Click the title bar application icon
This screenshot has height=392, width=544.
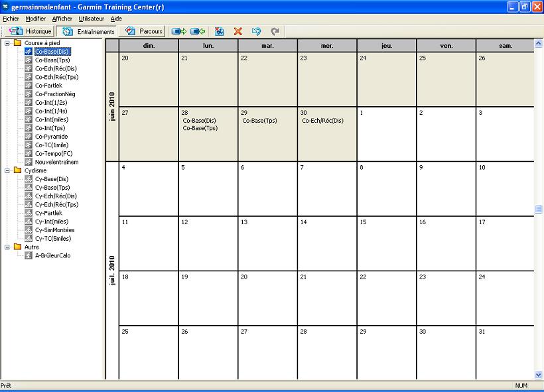[5, 7]
